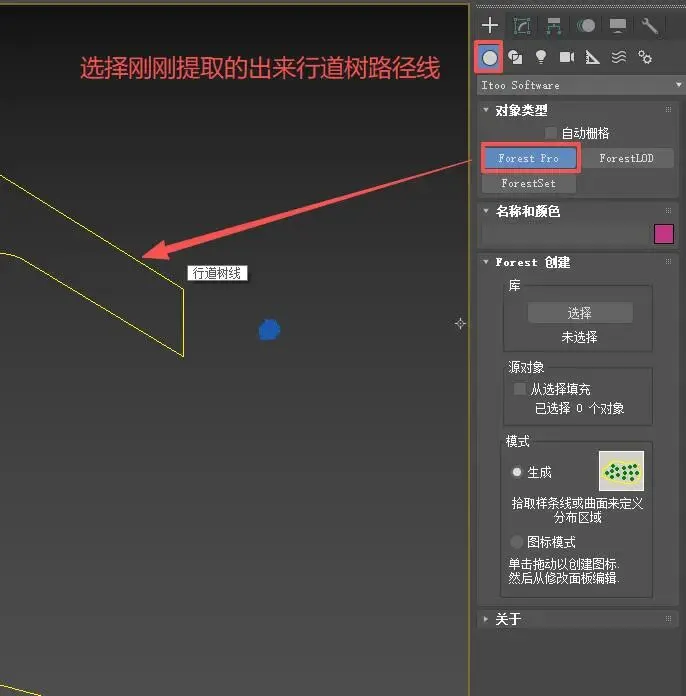Click the 已选择 0 个对象 text
Image resolution: width=686 pixels, height=696 pixels.
click(579, 408)
